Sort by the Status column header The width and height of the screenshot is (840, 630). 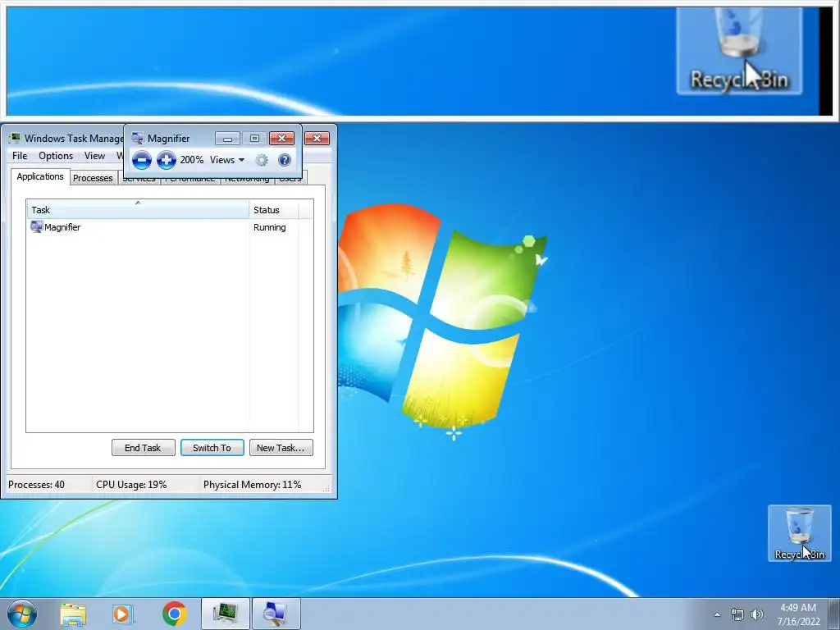point(274,209)
